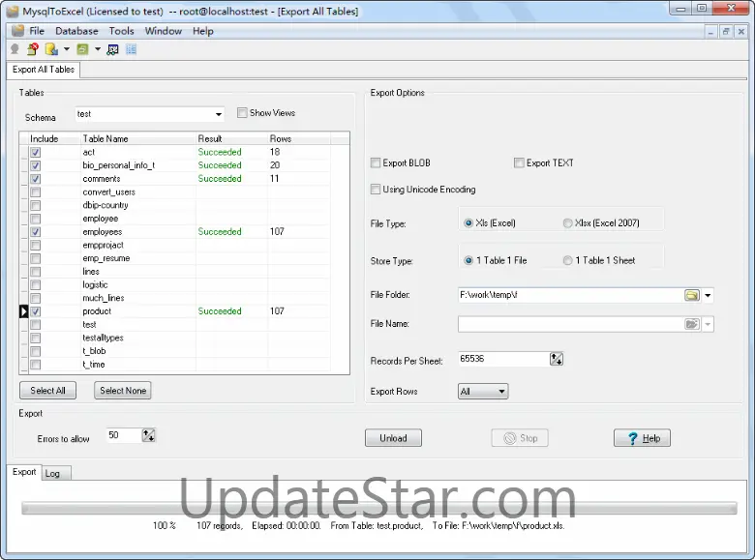Select the Export All Tables tab
Screen dimensions: 755x560
(44, 70)
